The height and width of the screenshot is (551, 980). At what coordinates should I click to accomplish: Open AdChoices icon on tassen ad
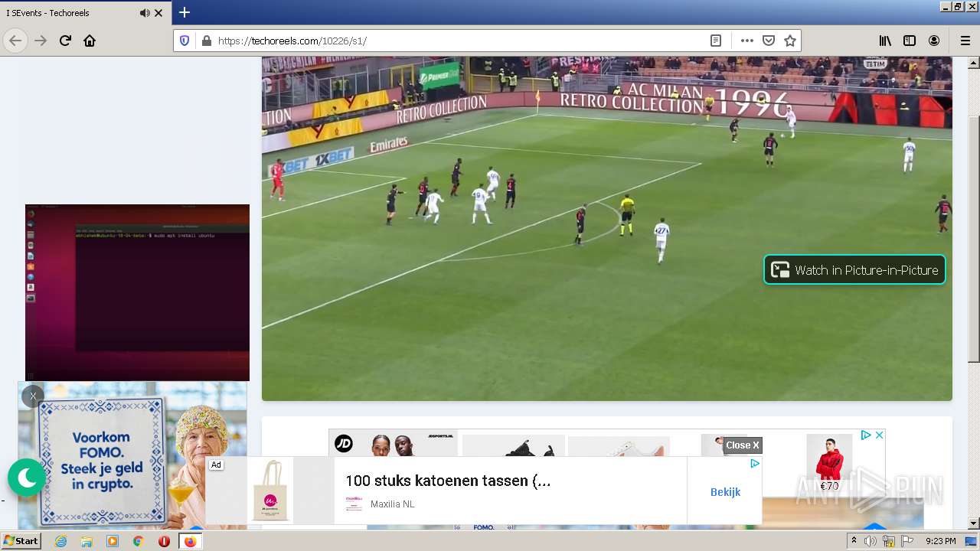[755, 464]
